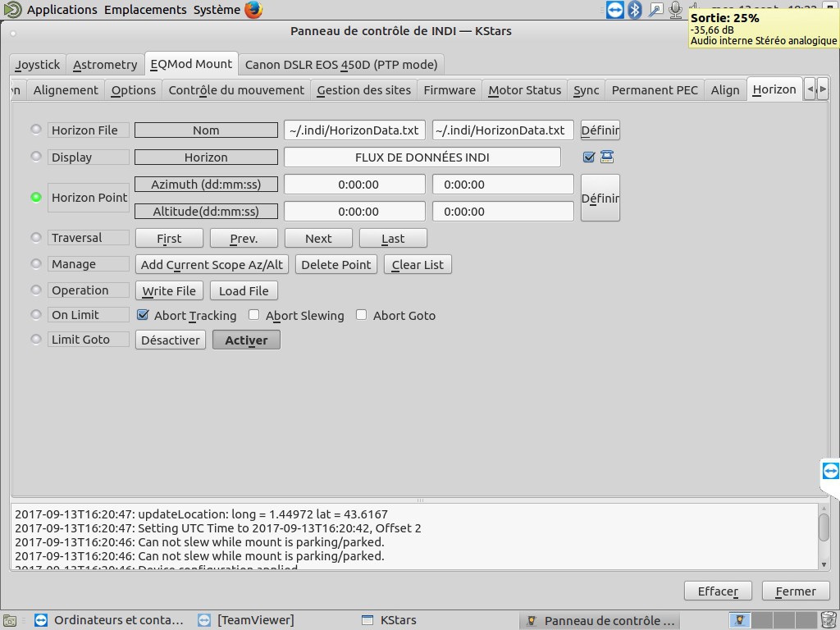Select the EQMod Mount tab
Image resolution: width=840 pixels, height=630 pixels.
click(191, 64)
